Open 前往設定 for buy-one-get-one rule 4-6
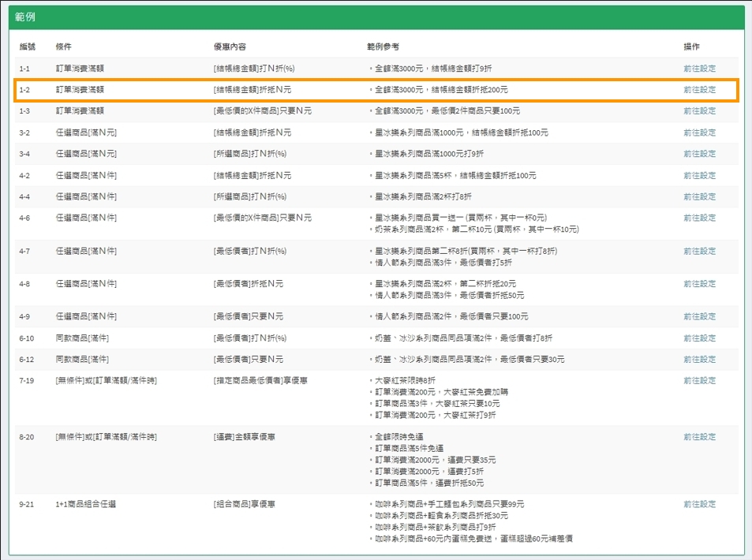 pos(699,218)
